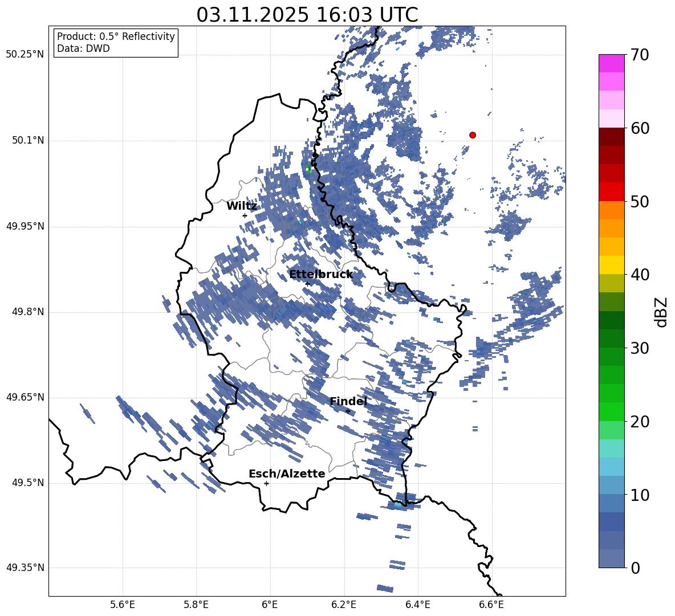The height and width of the screenshot is (616, 675).
Task: Click the 49.95°N latitude label
Action: [x=26, y=226]
